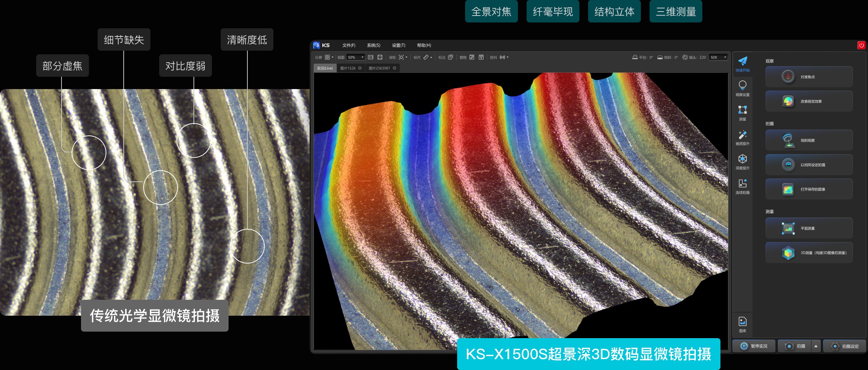Click the 结构立体 label
The height and width of the screenshot is (370, 868).
pos(614,12)
